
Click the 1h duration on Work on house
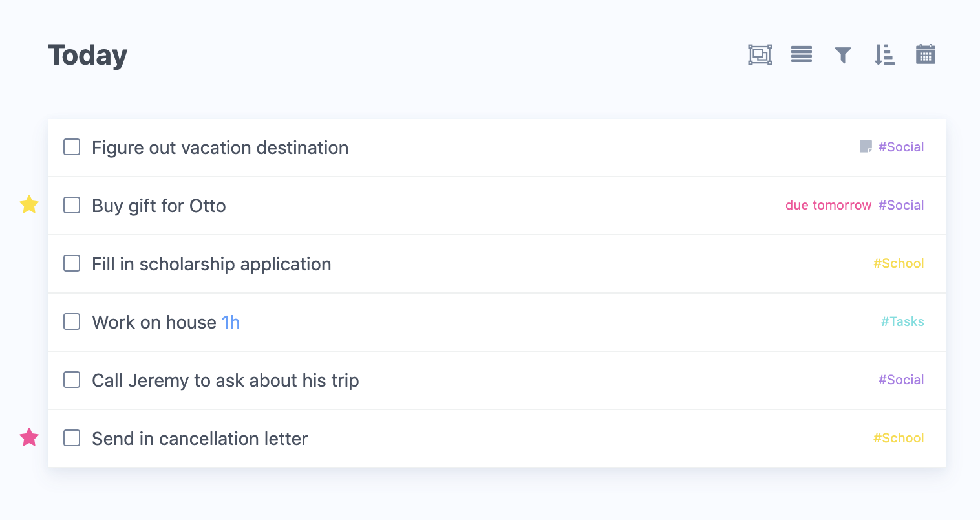(231, 322)
